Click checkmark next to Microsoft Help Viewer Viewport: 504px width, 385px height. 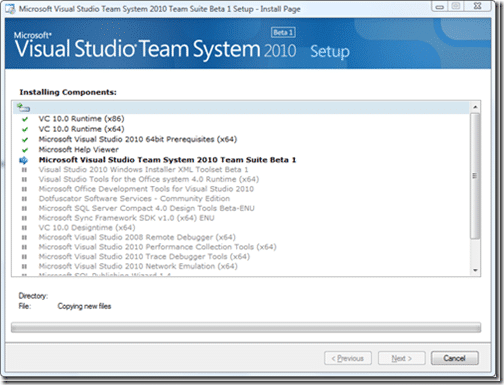click(25, 150)
